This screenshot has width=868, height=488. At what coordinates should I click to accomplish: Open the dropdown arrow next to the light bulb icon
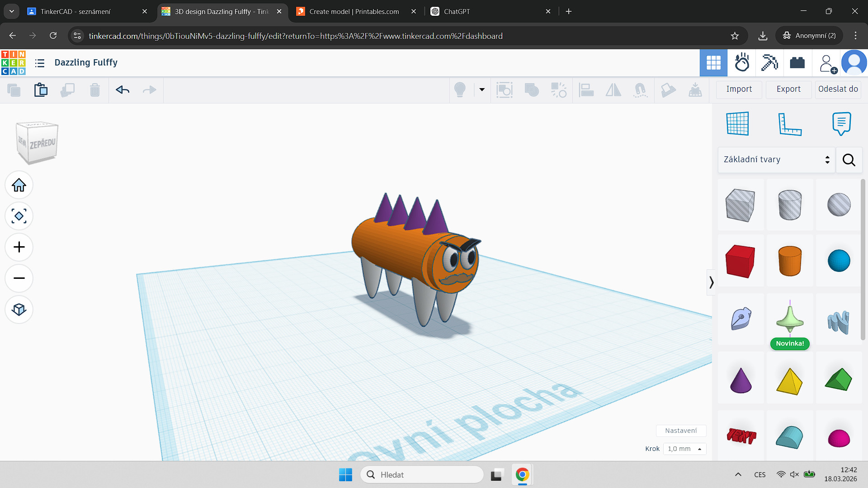click(481, 90)
